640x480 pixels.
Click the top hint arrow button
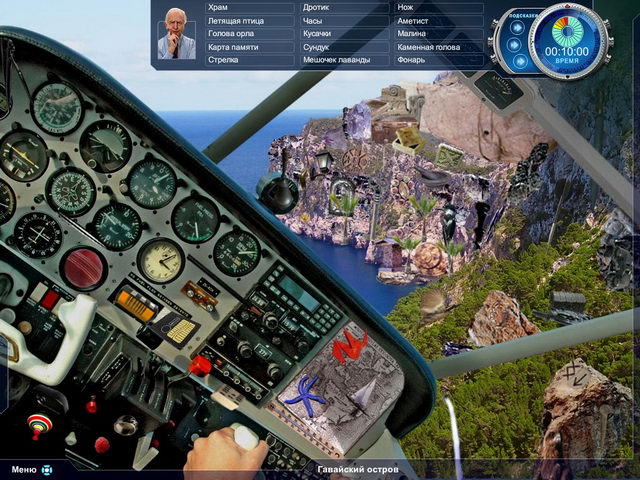(514, 28)
